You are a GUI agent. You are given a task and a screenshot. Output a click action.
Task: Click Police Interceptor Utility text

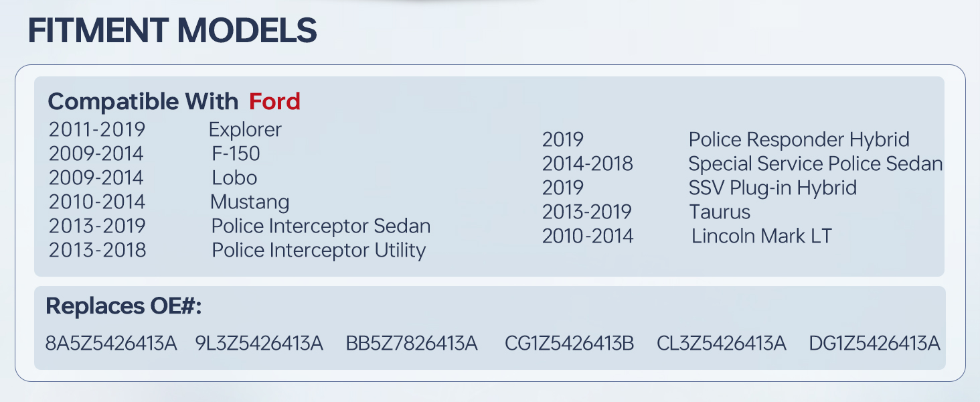(319, 250)
